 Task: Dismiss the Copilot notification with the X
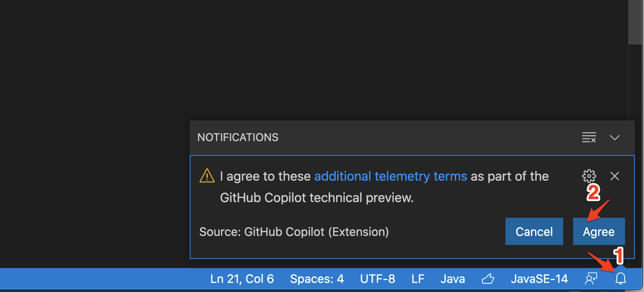(x=615, y=176)
